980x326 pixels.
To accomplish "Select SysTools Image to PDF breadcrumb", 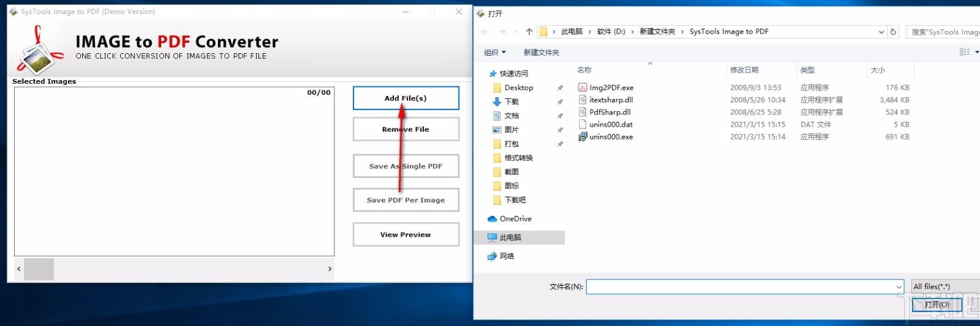I will 729,32.
